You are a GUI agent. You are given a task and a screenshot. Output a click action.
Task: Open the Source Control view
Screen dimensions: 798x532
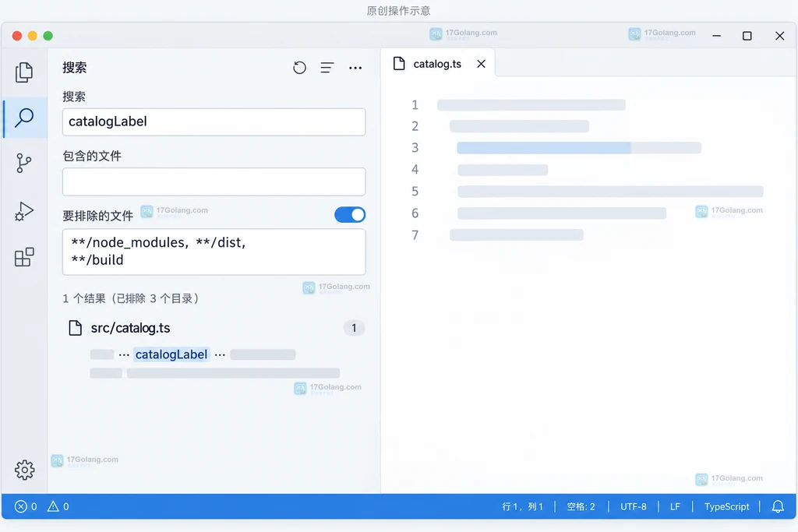click(x=24, y=164)
